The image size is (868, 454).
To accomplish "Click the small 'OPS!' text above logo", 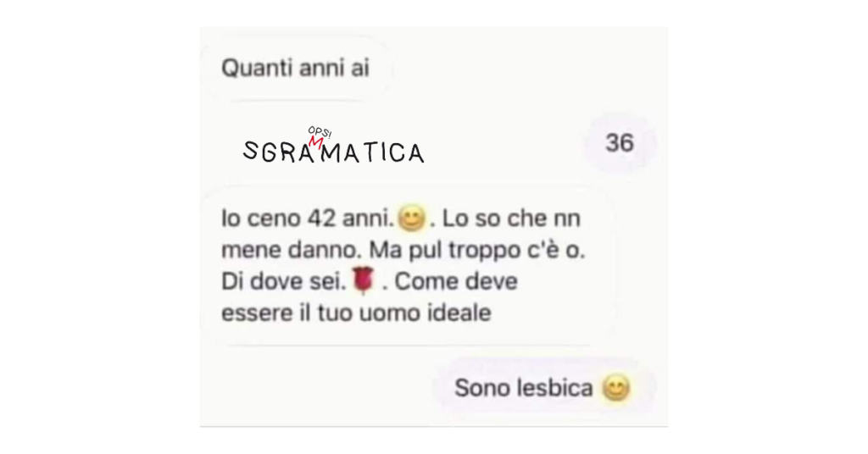I will pos(320,131).
